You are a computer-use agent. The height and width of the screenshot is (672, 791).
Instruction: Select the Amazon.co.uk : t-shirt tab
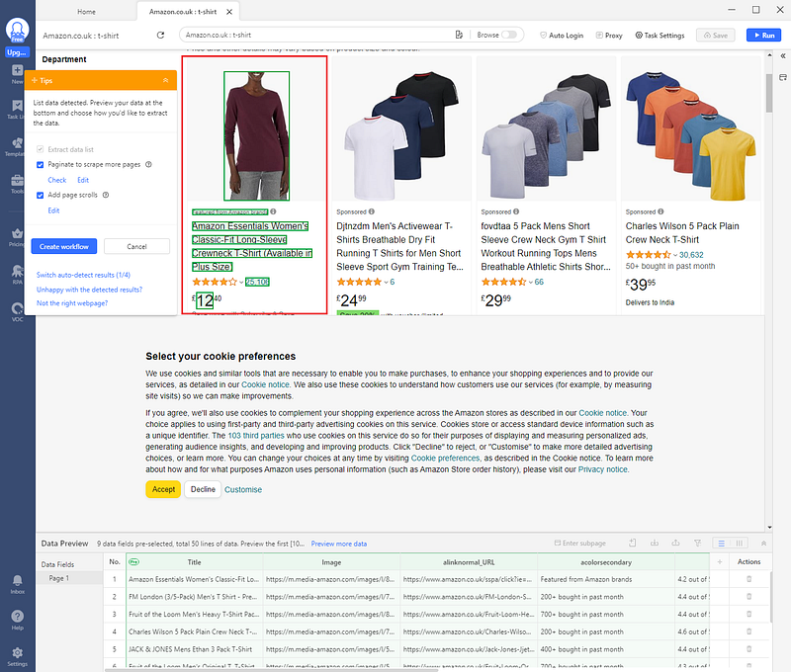click(183, 12)
